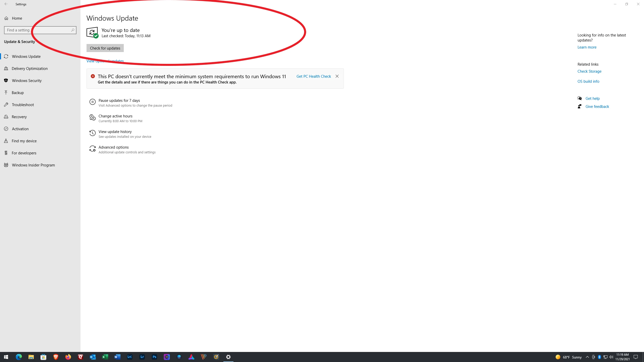
Task: Click the Advanced options gear-refresh icon
Action: coord(92,149)
